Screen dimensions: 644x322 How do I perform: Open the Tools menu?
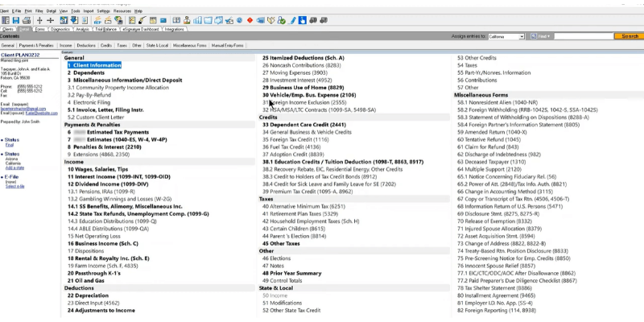pos(75,11)
